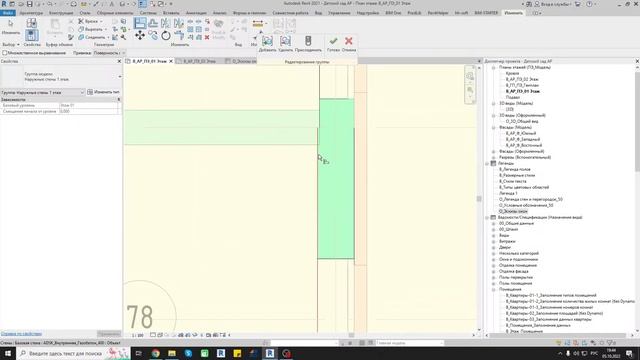Toggle the Multiple alignment checkbox
Image resolution: width=640 pixels, height=360 pixels.
tap(5, 53)
